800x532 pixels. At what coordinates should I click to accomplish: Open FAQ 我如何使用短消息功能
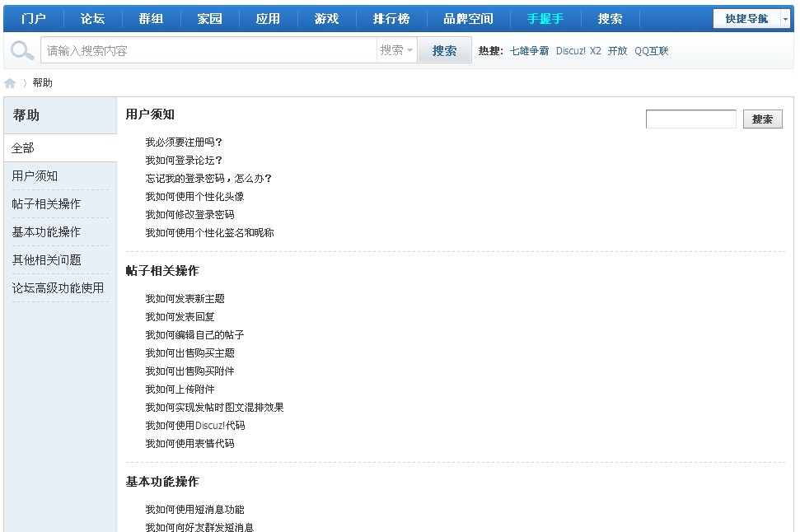195,510
